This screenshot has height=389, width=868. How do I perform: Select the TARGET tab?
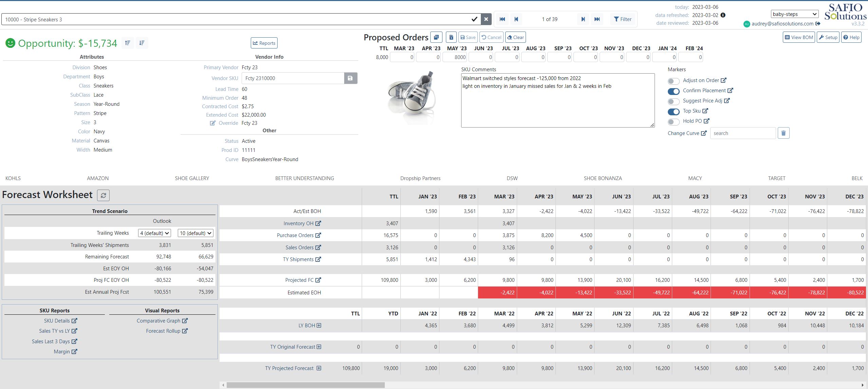[x=776, y=178]
